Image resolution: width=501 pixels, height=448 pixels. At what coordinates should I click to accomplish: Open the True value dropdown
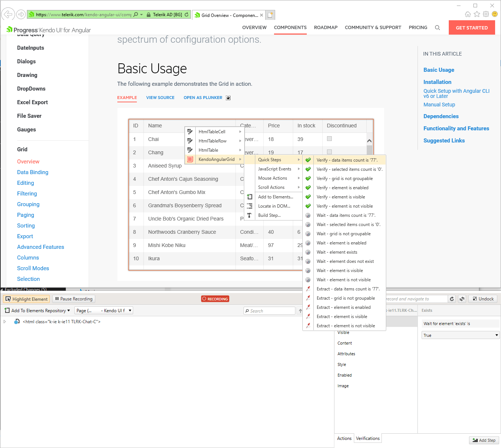[461, 335]
